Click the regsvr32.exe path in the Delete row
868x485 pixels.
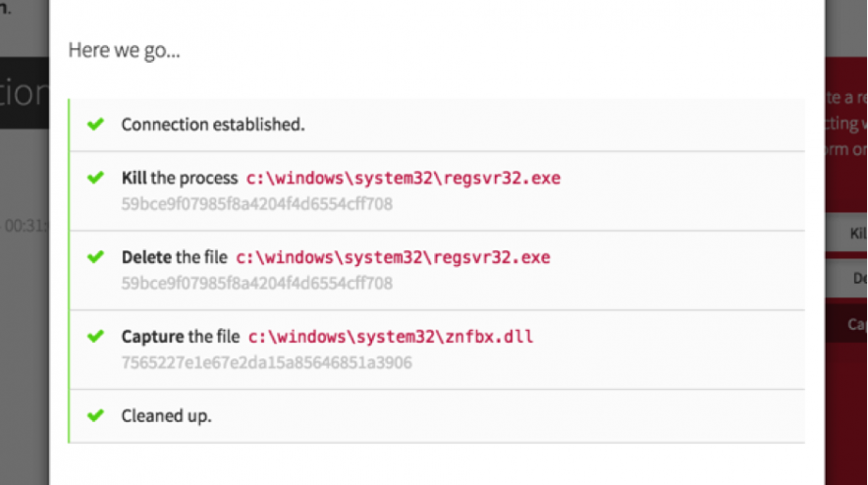(x=393, y=257)
